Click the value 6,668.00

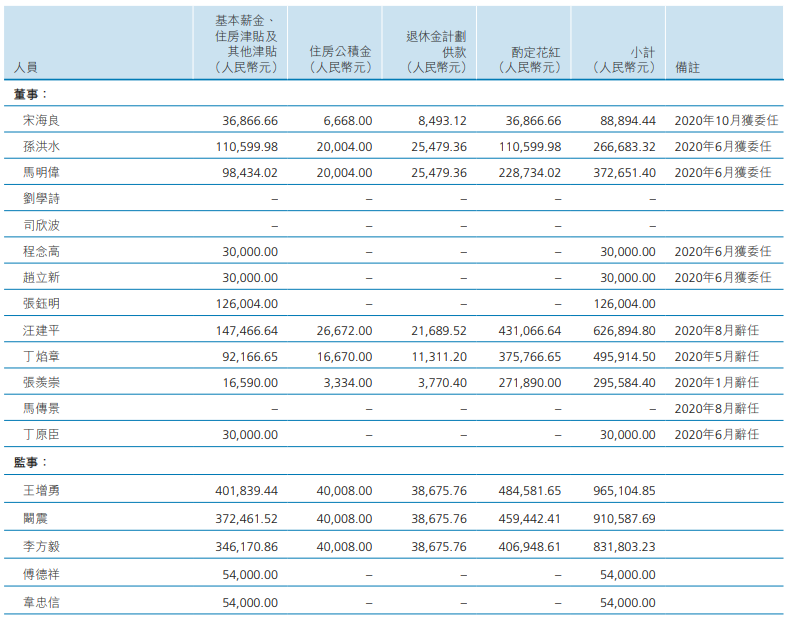[x=348, y=121]
